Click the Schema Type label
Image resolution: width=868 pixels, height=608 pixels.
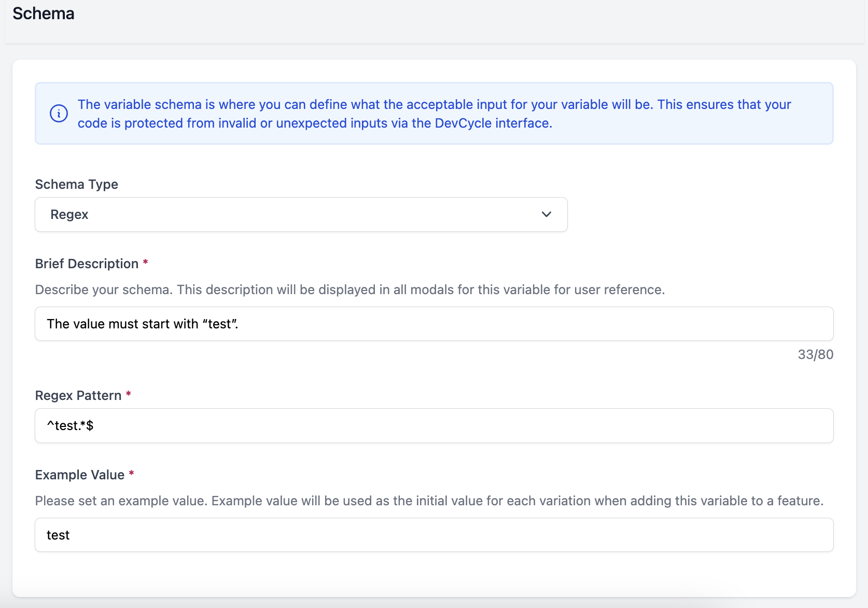(76, 184)
